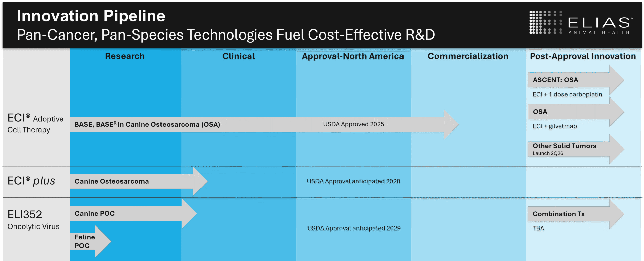Screen dimensions: 644x261
Task: Click the 'OSA' arrow in Post-Approval column
Action: [576, 112]
